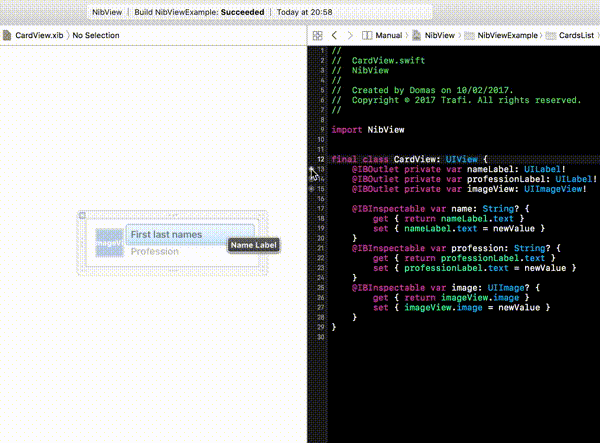Click the outlet connection circle at line 15

tap(311, 189)
